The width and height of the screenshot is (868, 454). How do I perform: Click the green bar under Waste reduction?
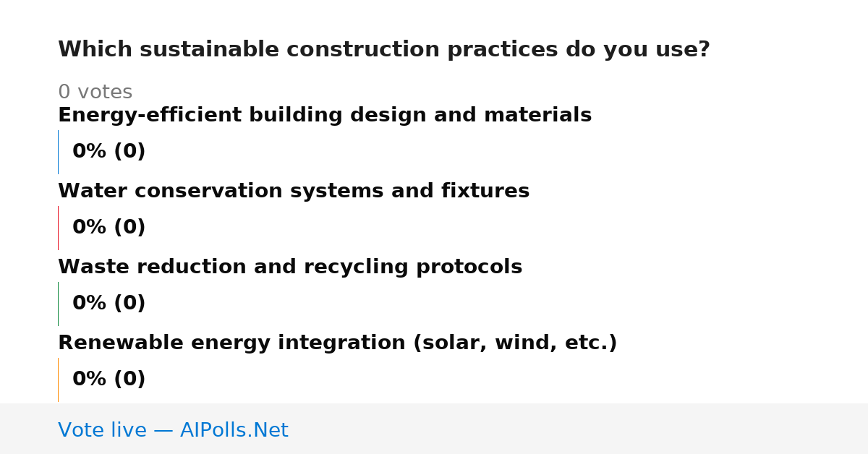[x=59, y=304]
